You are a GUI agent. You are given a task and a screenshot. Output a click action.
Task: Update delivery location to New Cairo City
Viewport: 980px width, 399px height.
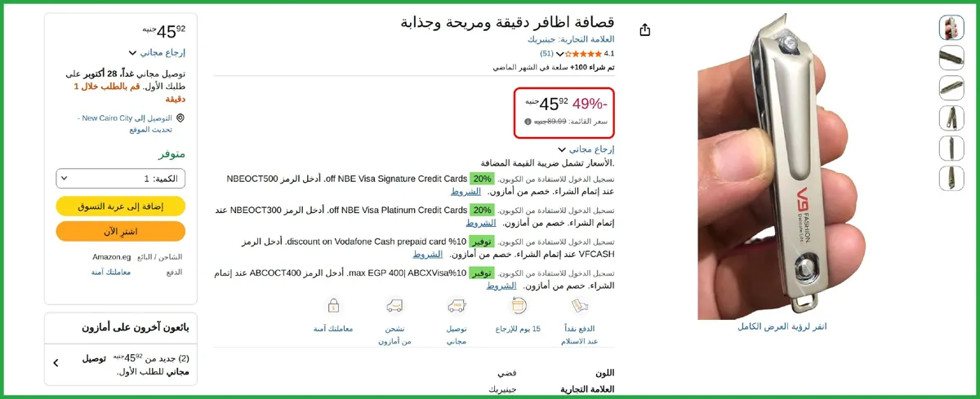[125, 123]
